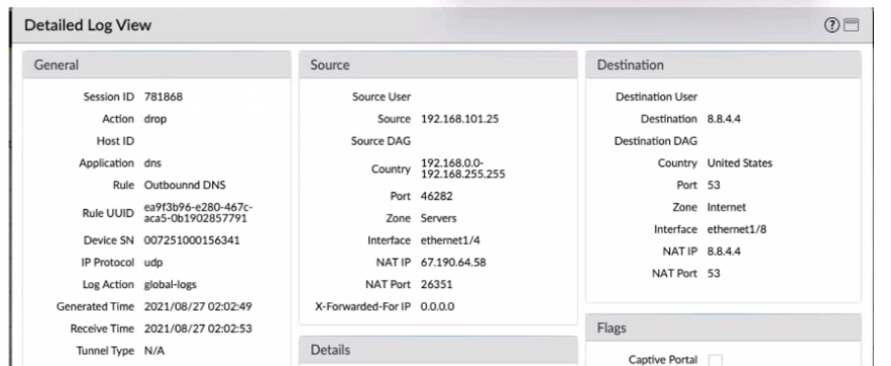Select the source IP 192.168.101.25
The width and height of the screenshot is (891, 366).
(x=460, y=119)
